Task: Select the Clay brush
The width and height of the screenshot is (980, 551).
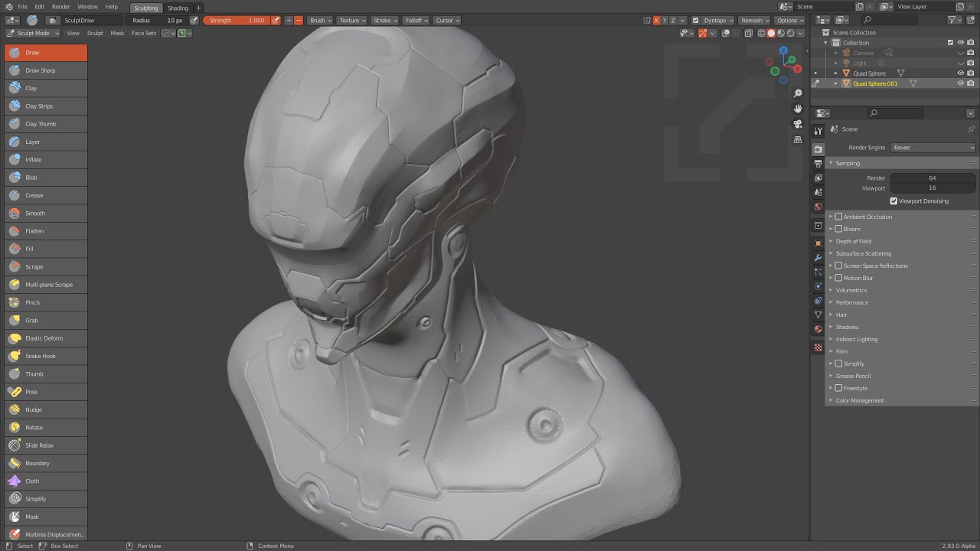Action: [x=45, y=88]
